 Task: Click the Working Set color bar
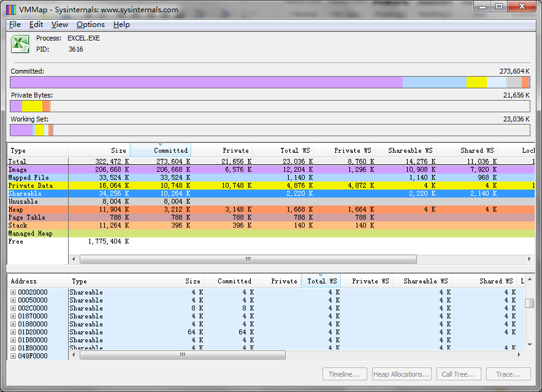(270, 130)
